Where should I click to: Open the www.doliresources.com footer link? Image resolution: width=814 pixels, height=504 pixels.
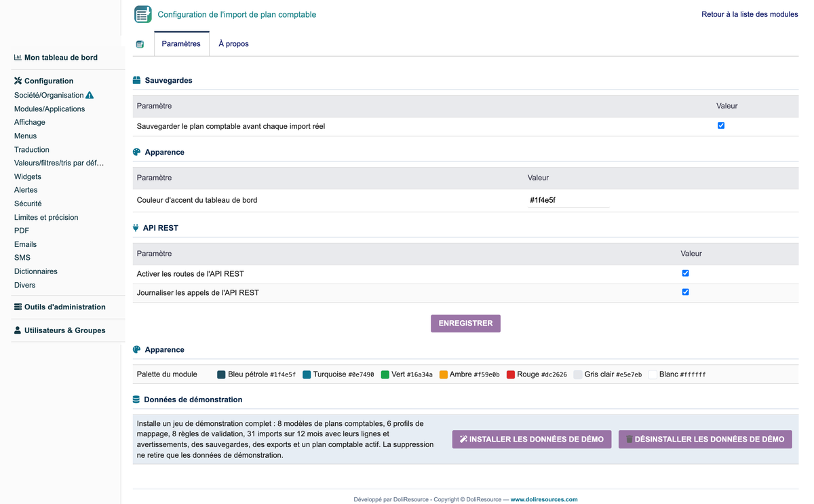(x=544, y=499)
